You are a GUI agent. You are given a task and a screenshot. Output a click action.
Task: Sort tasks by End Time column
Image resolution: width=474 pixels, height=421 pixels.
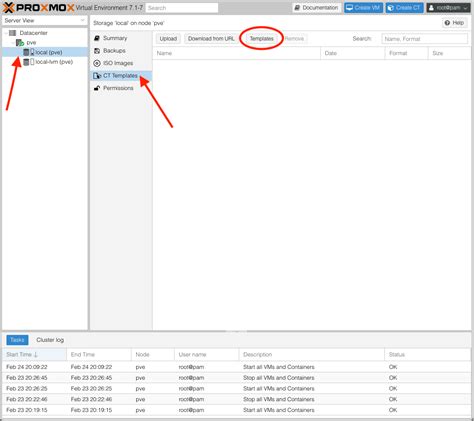point(99,354)
